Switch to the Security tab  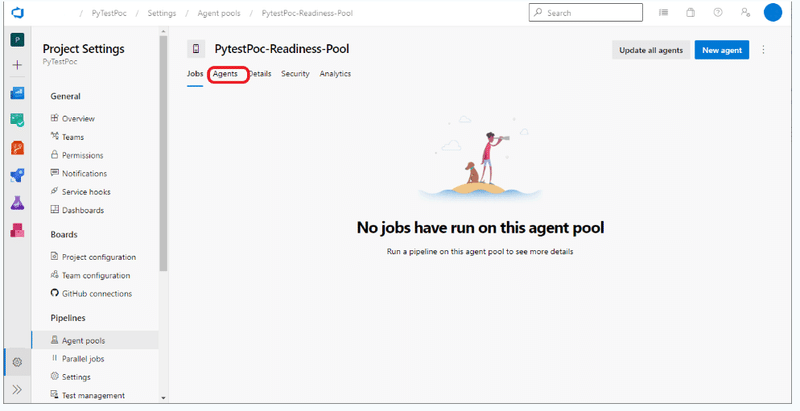coord(295,73)
